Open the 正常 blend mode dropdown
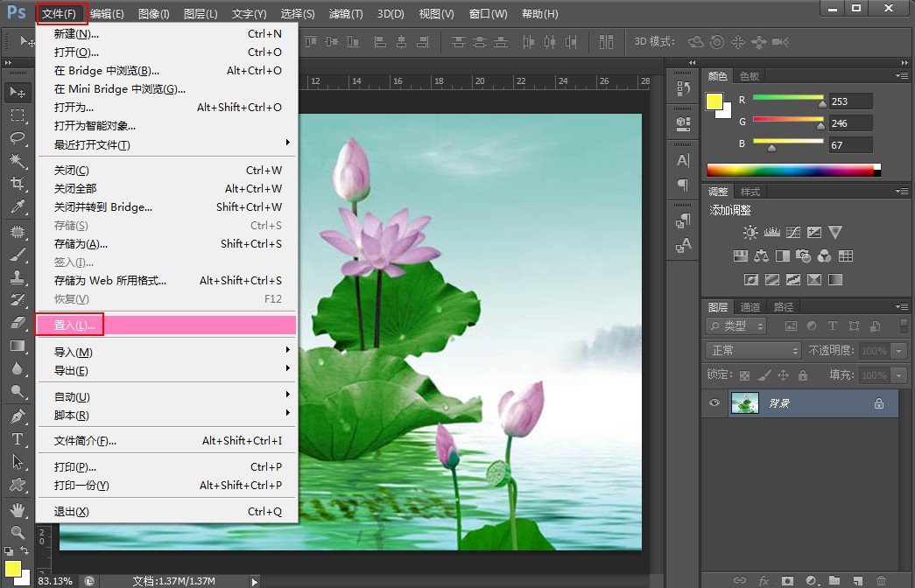 tap(753, 350)
